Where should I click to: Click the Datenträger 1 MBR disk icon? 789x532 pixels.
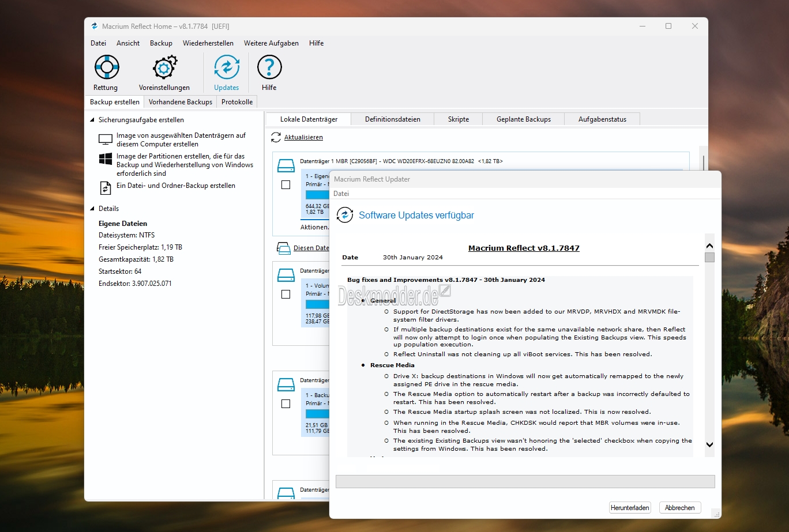click(286, 166)
